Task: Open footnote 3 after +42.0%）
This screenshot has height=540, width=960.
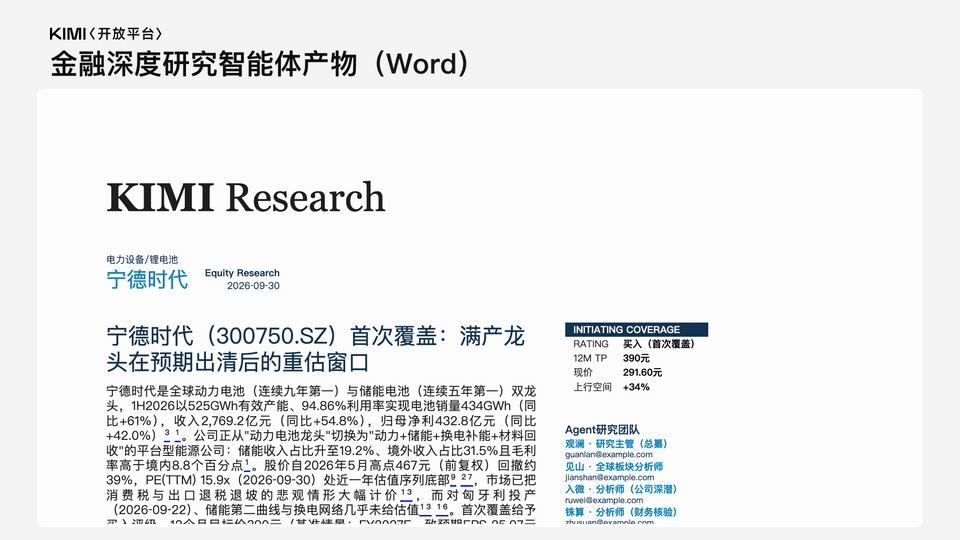Action: click(167, 434)
